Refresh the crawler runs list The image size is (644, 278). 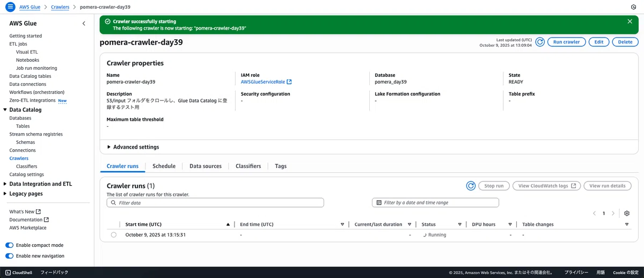click(x=471, y=186)
